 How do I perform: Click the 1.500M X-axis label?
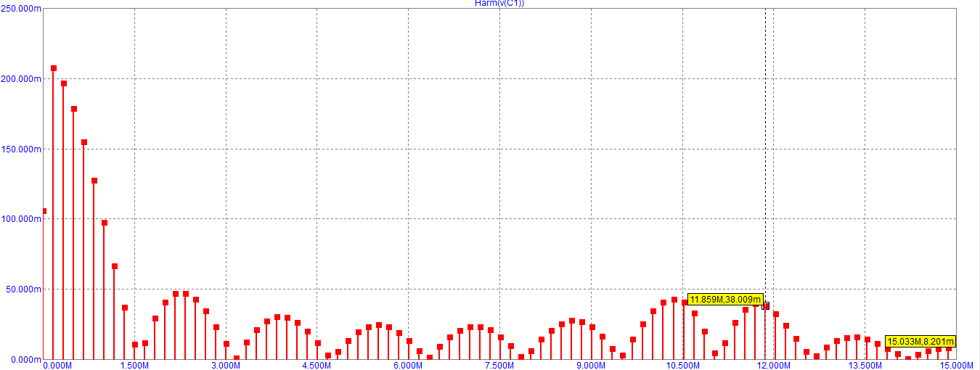(x=134, y=365)
